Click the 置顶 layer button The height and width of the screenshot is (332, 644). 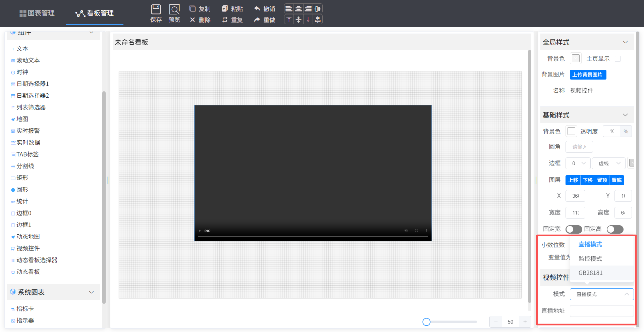click(602, 180)
